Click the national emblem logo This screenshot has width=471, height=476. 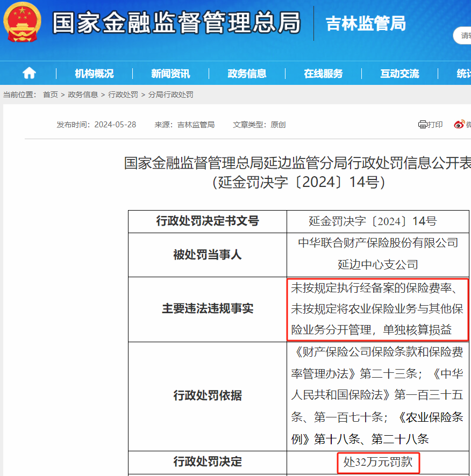(x=22, y=24)
